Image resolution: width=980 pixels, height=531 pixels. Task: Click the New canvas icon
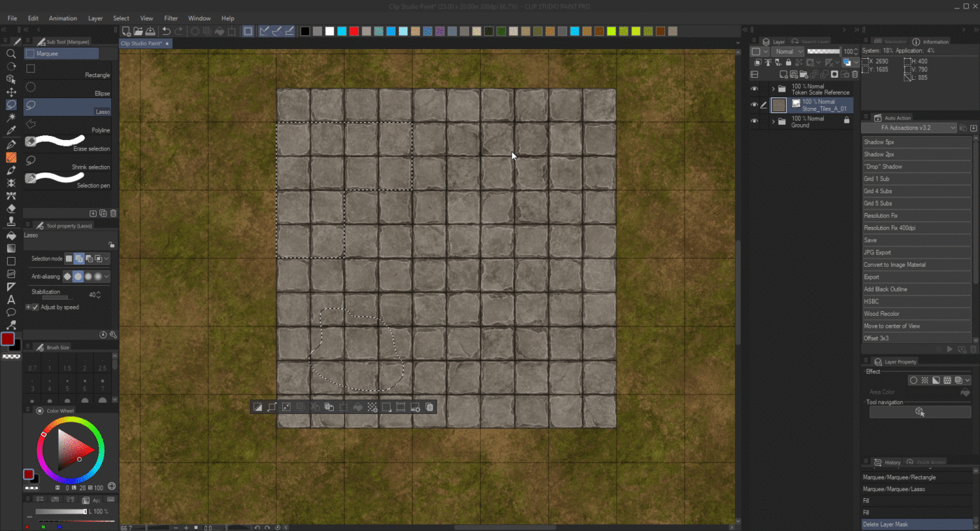[x=126, y=31]
